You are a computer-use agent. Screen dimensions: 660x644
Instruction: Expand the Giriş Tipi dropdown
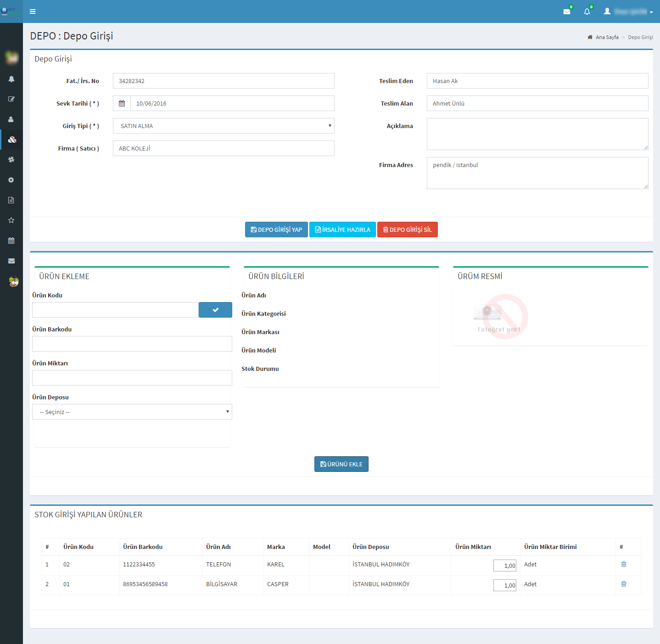224,126
